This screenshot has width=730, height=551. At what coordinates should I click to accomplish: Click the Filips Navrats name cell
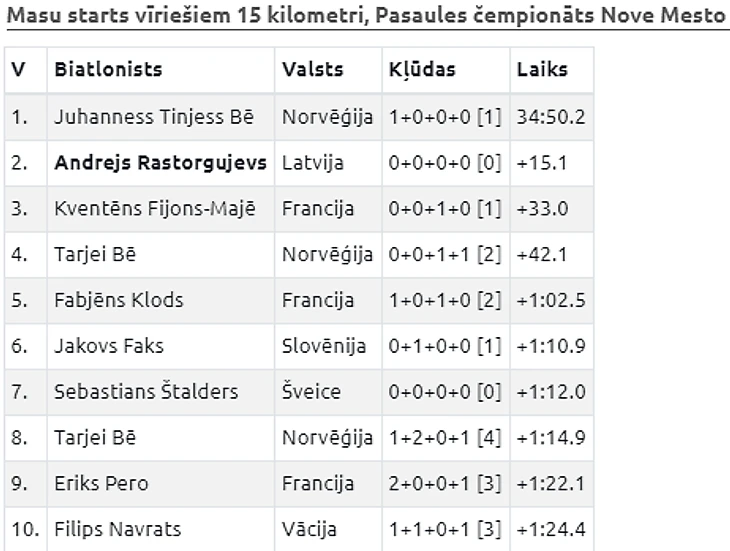tap(118, 530)
